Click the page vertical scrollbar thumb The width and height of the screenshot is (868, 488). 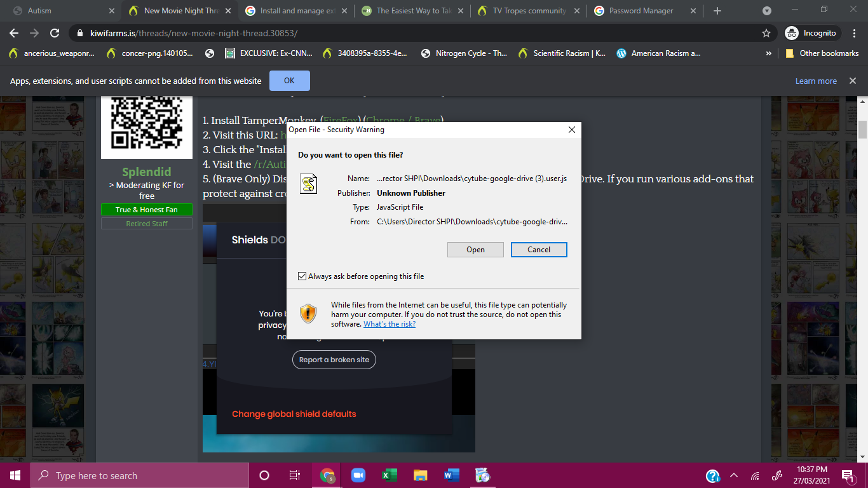pos(863,129)
